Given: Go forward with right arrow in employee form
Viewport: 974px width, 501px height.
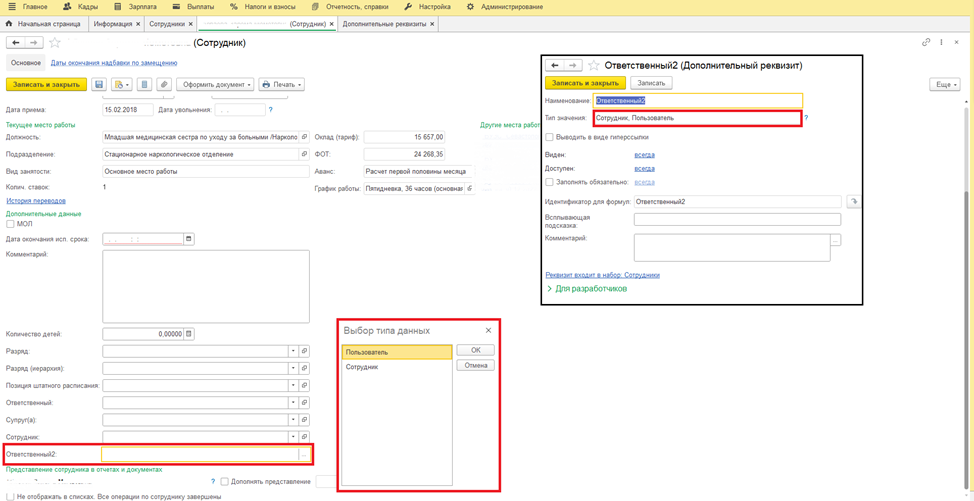Looking at the screenshot, I should coord(34,43).
